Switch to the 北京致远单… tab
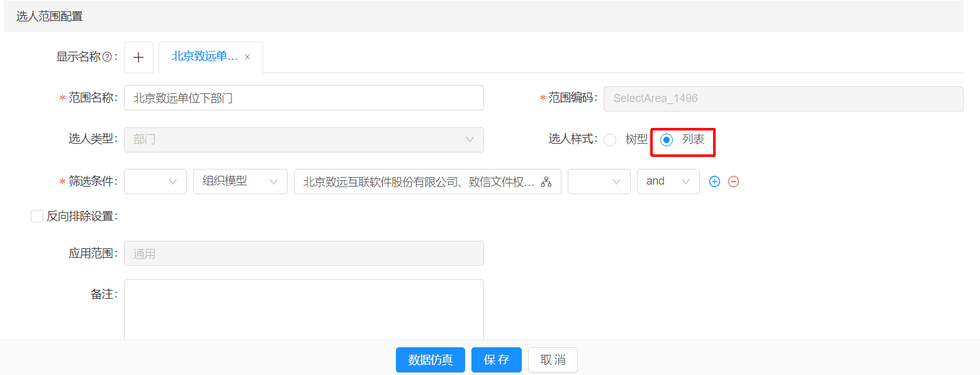Image resolution: width=980 pixels, height=375 pixels. (205, 57)
